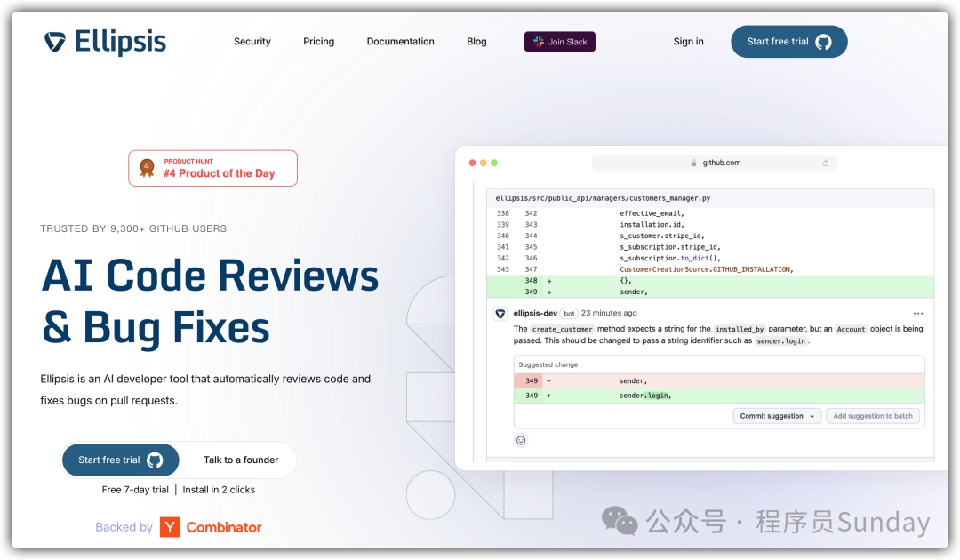Click the Product Hunt medal icon

(x=147, y=168)
